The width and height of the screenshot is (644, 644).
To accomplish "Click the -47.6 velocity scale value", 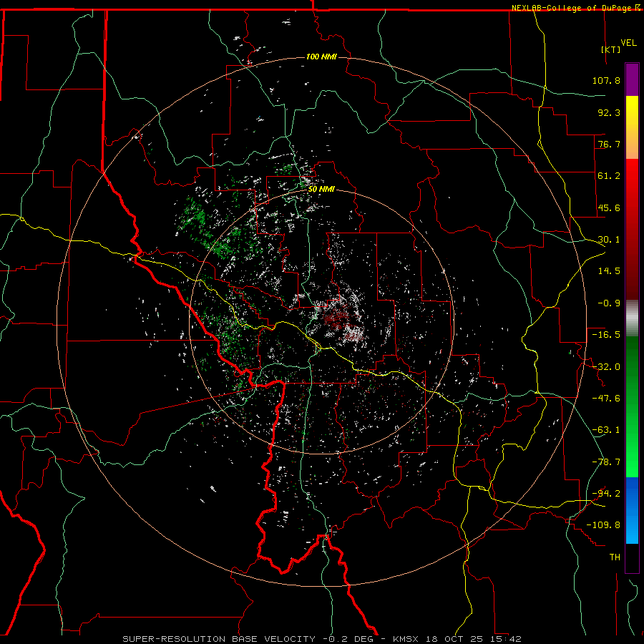I will (x=606, y=399).
